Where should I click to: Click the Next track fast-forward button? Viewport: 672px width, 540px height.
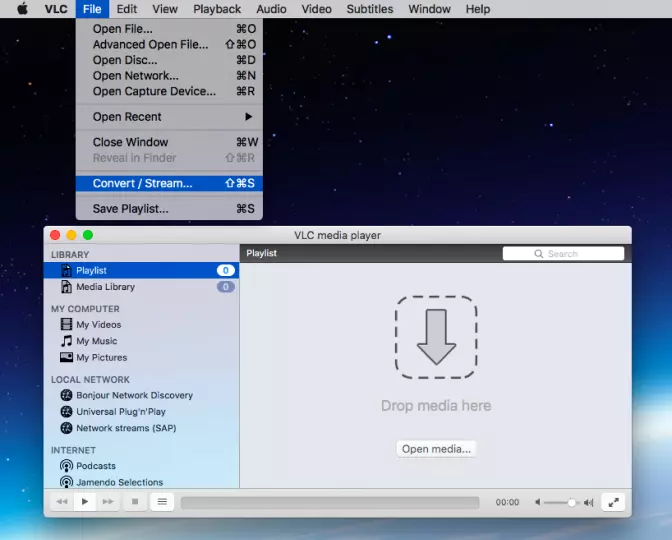tap(108, 502)
